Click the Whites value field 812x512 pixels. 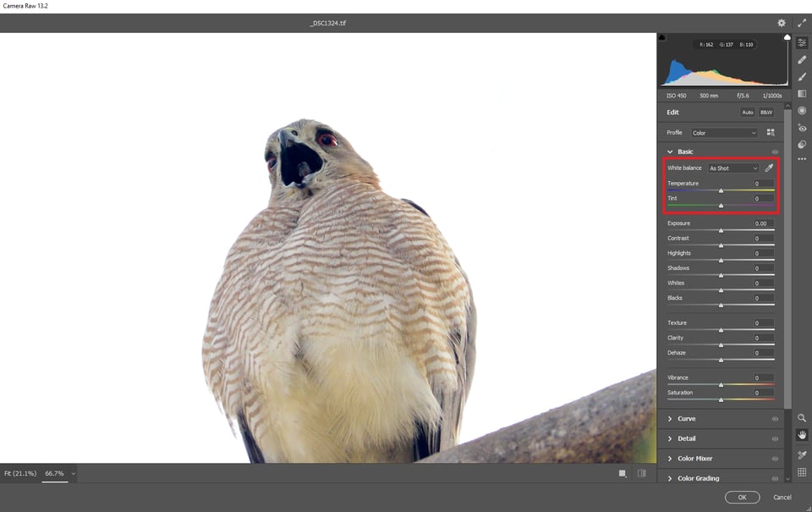pyautogui.click(x=764, y=284)
